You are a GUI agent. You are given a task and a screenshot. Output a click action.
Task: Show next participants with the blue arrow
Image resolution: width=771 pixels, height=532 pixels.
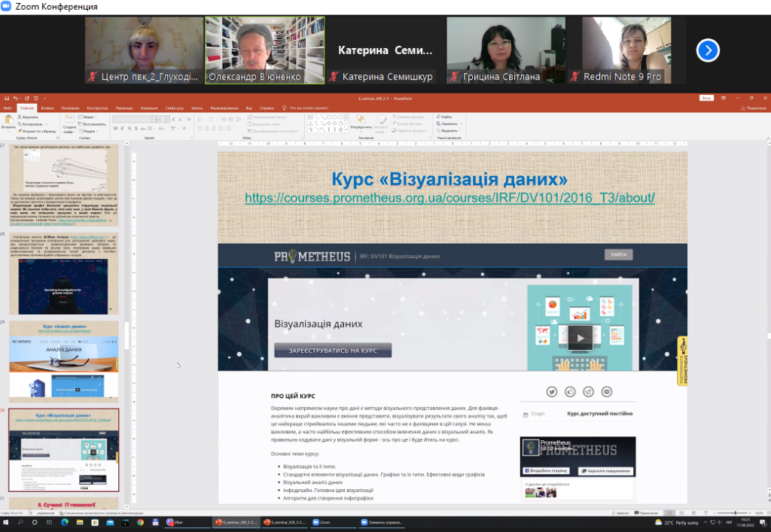coord(708,50)
